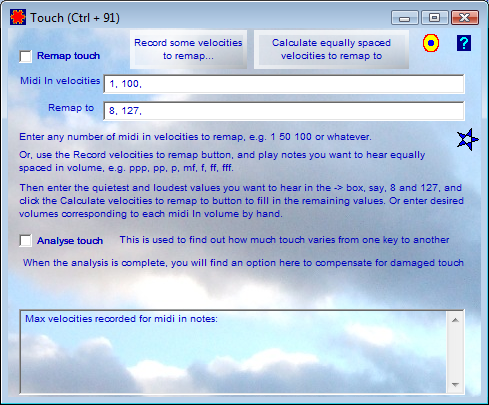Click Record some velocities to remap button
Viewport: 489px width, 405px height.
[x=188, y=49]
